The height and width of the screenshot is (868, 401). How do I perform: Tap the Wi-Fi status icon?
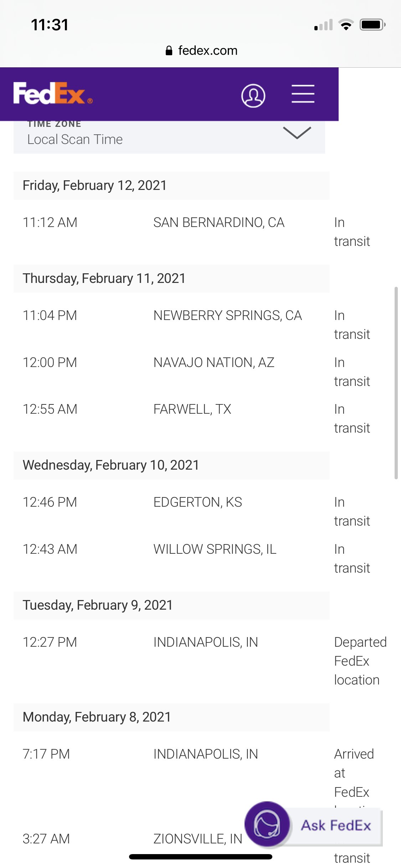[346, 25]
